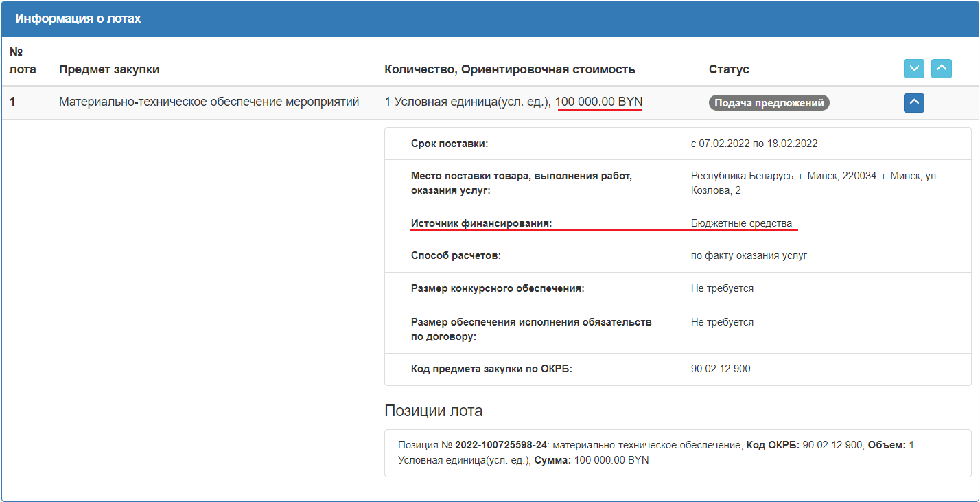Click lot number '1' cell
The width and height of the screenshot is (980, 502).
pos(12,102)
